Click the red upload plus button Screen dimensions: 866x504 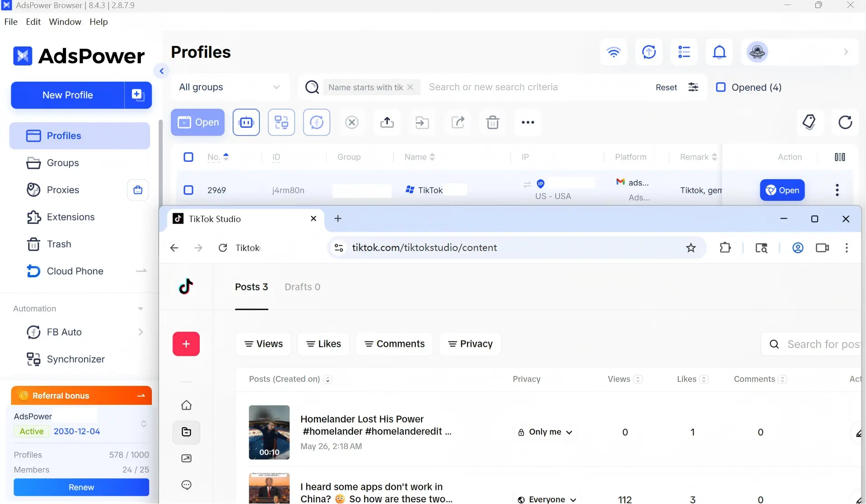click(x=186, y=344)
